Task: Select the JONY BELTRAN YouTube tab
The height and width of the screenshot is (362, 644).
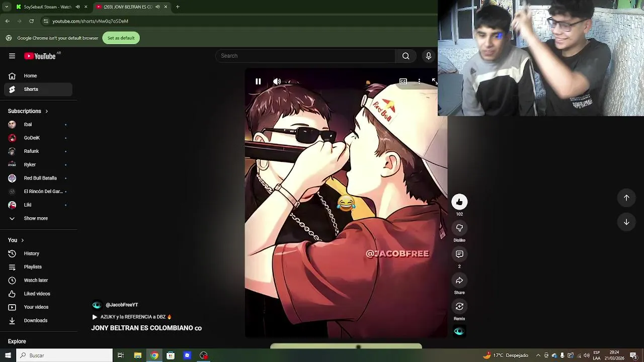Action: [128, 7]
